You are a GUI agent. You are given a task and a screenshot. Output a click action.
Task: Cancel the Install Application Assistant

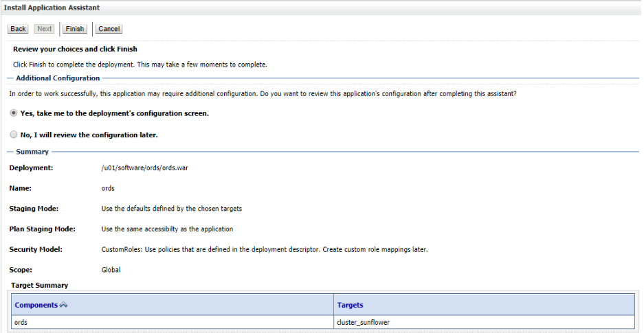109,29
